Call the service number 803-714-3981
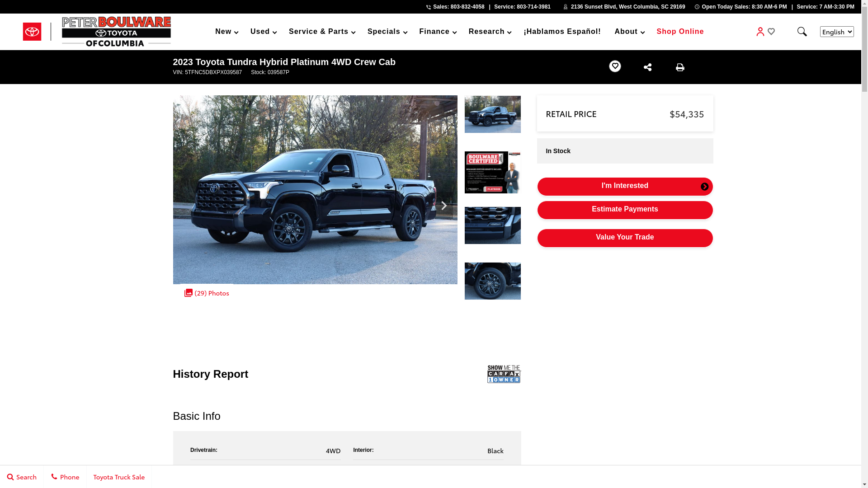868x488 pixels. pyautogui.click(x=522, y=7)
